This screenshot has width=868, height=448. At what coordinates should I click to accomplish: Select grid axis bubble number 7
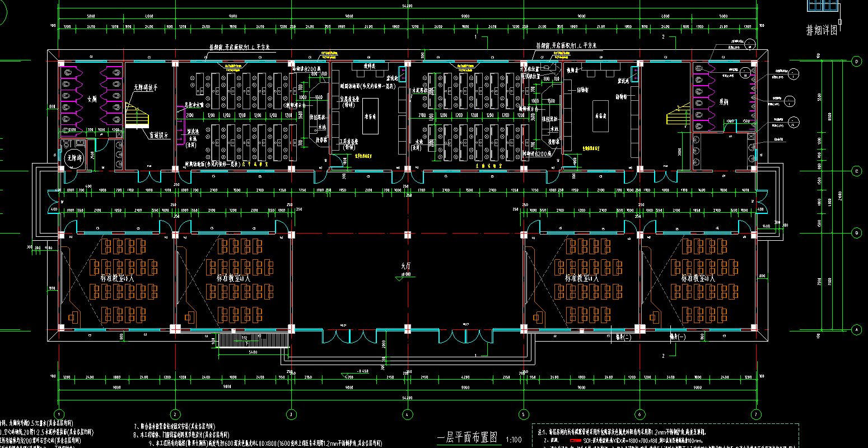756,414
